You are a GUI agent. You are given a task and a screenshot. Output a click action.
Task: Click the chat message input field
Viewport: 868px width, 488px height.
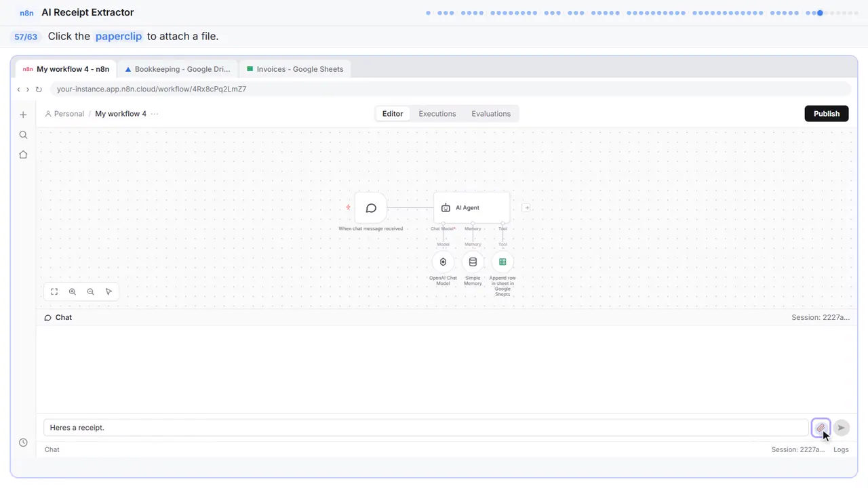pyautogui.click(x=426, y=428)
